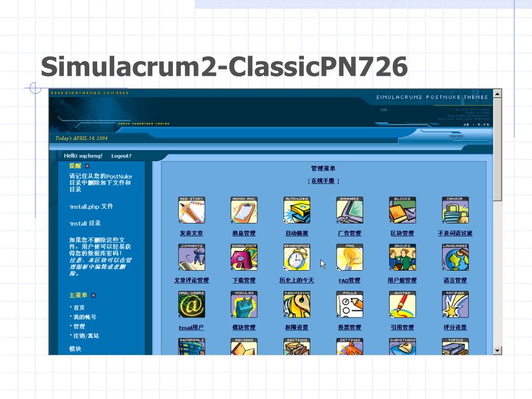Click the 用户组管理 link

403,280
